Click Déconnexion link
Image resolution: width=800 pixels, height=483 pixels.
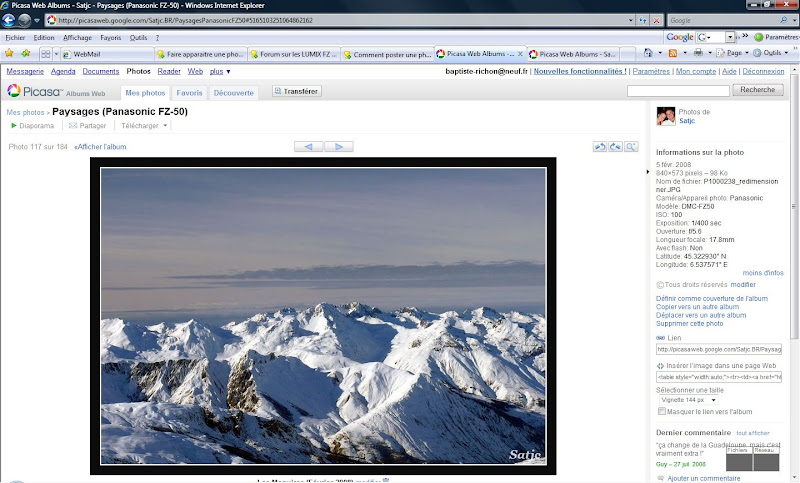click(x=763, y=71)
